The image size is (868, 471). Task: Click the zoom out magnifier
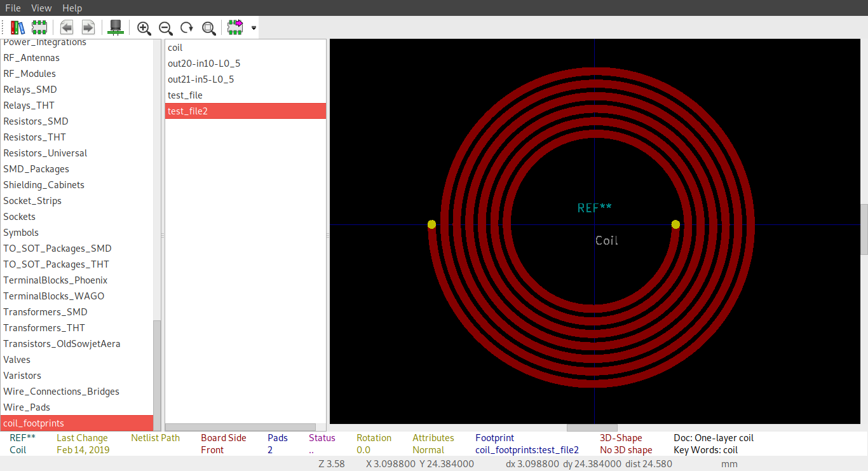click(166, 27)
